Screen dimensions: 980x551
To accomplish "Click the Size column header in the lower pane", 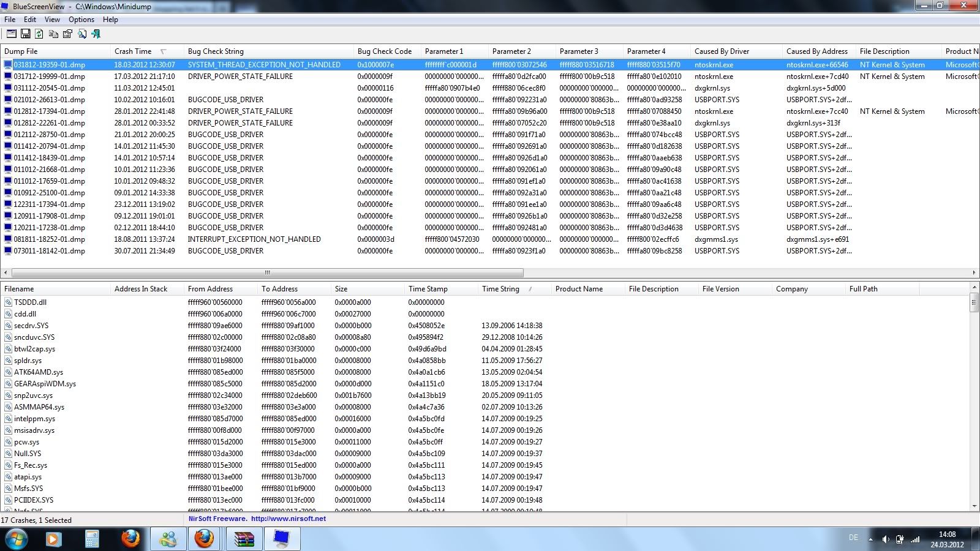I will (x=368, y=289).
